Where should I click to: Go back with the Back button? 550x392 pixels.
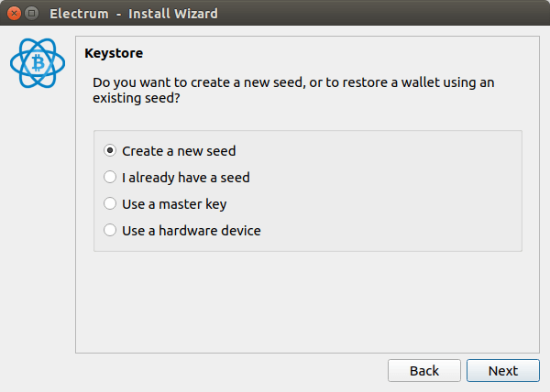coord(423,371)
